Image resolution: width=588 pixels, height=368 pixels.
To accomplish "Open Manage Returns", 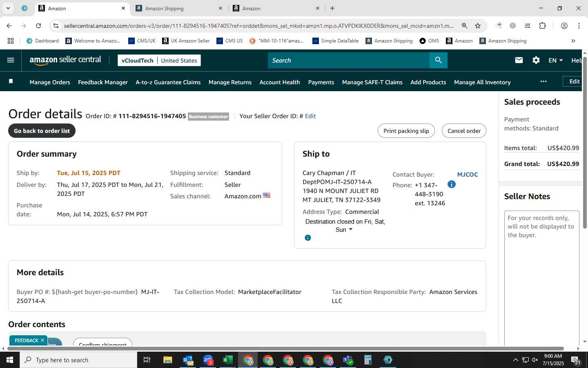I will pyautogui.click(x=230, y=82).
